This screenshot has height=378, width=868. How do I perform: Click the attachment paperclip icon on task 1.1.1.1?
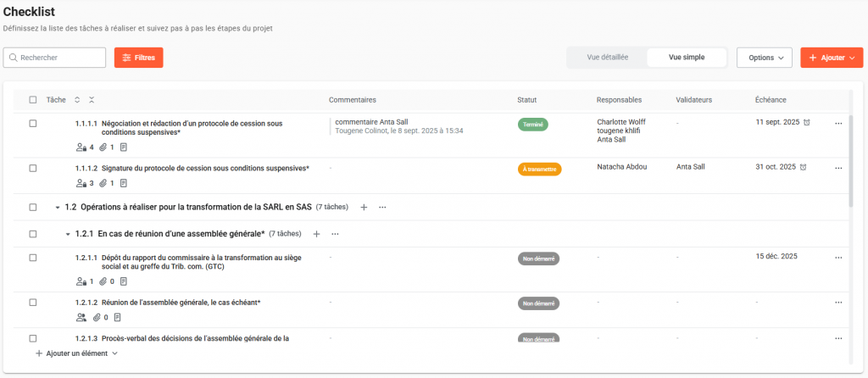103,147
